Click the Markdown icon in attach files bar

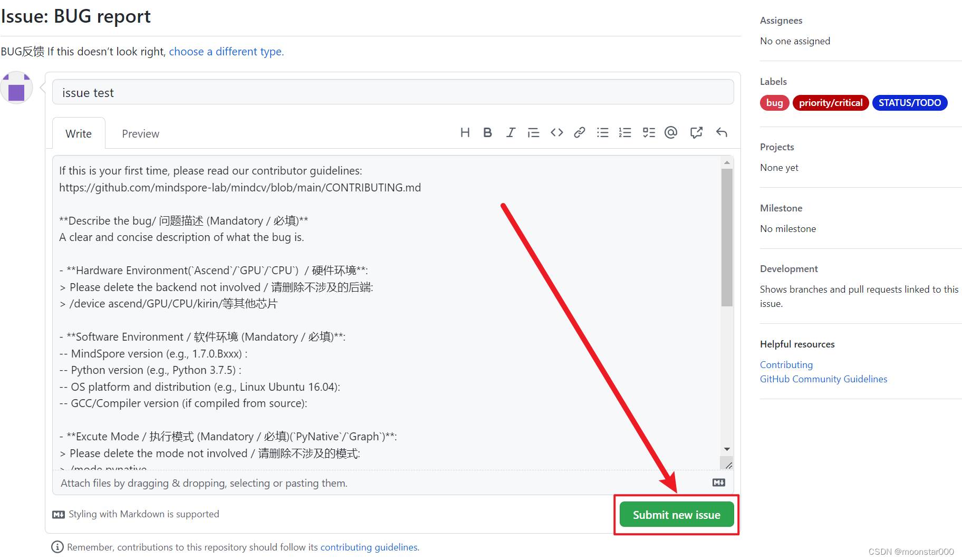point(719,482)
